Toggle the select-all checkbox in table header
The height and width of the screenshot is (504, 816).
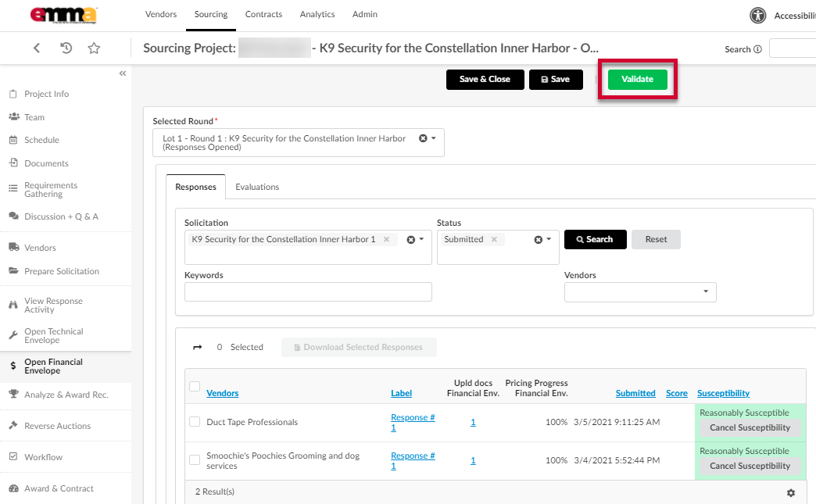click(x=195, y=387)
